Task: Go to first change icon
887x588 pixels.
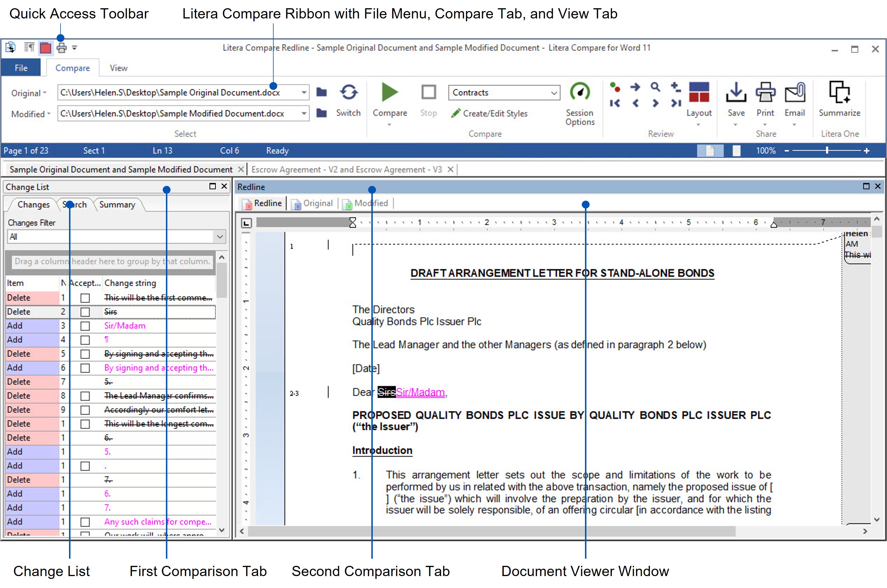Action: pos(615,103)
